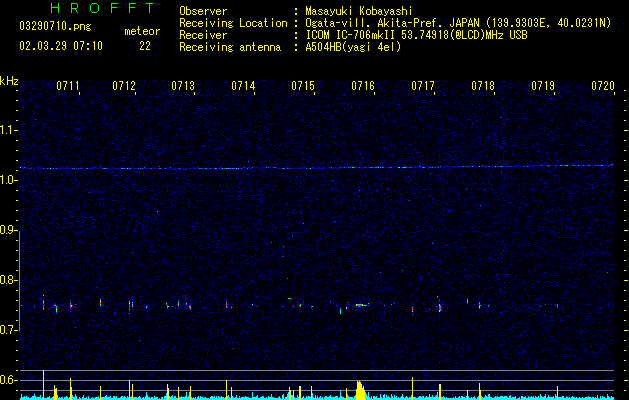Click the 0.9 kHz axis label
The height and width of the screenshot is (400, 629).
[x=8, y=230]
